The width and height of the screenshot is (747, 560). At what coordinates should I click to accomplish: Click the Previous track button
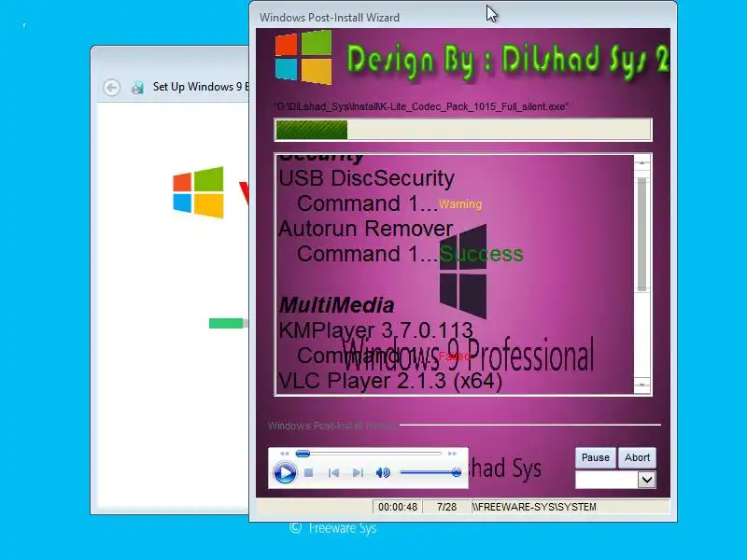tap(333, 473)
